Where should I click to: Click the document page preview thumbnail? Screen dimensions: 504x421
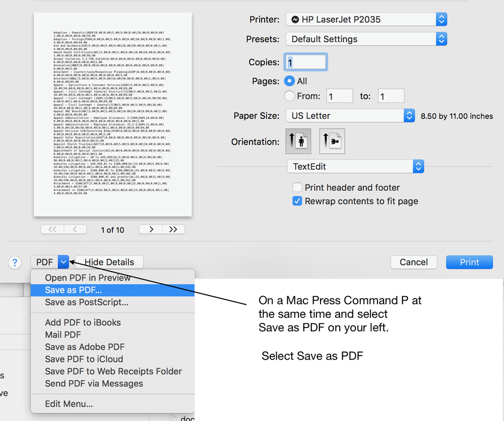click(x=113, y=114)
